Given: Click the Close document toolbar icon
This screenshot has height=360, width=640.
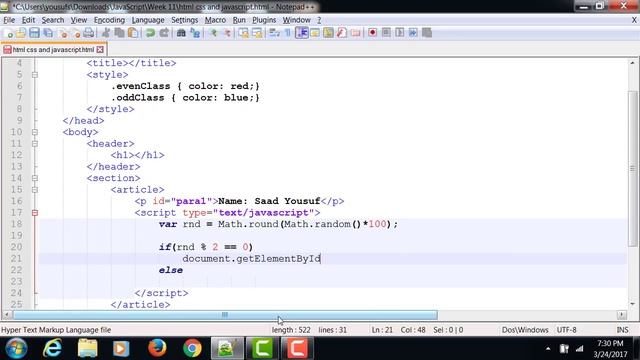Looking at the screenshot, I should click(x=62, y=33).
